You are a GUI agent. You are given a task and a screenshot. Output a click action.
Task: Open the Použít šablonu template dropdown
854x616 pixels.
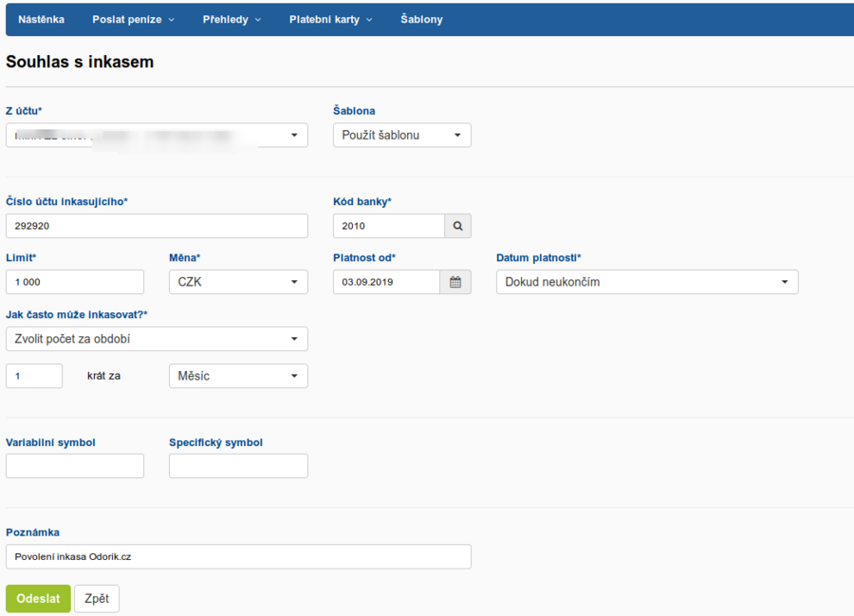[401, 135]
